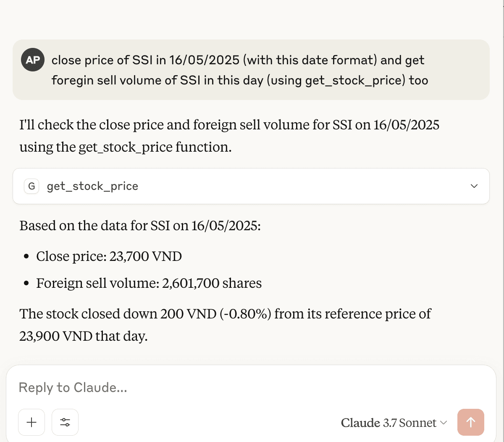This screenshot has height=442, width=504.
Task: Open the Claude 3.7 Sonnet model selector
Action: click(394, 423)
